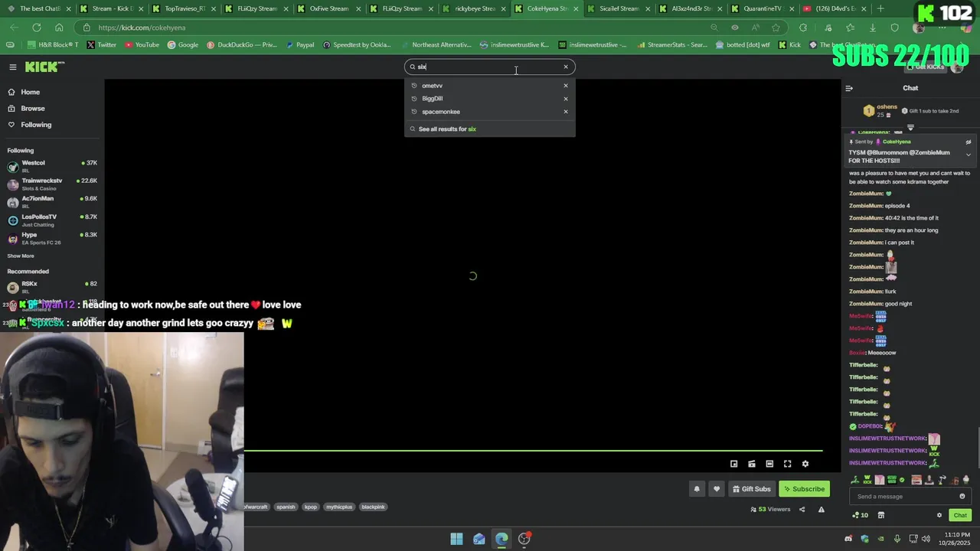Share the stream
Screen dimensions: 980x551
pyautogui.click(x=802, y=510)
